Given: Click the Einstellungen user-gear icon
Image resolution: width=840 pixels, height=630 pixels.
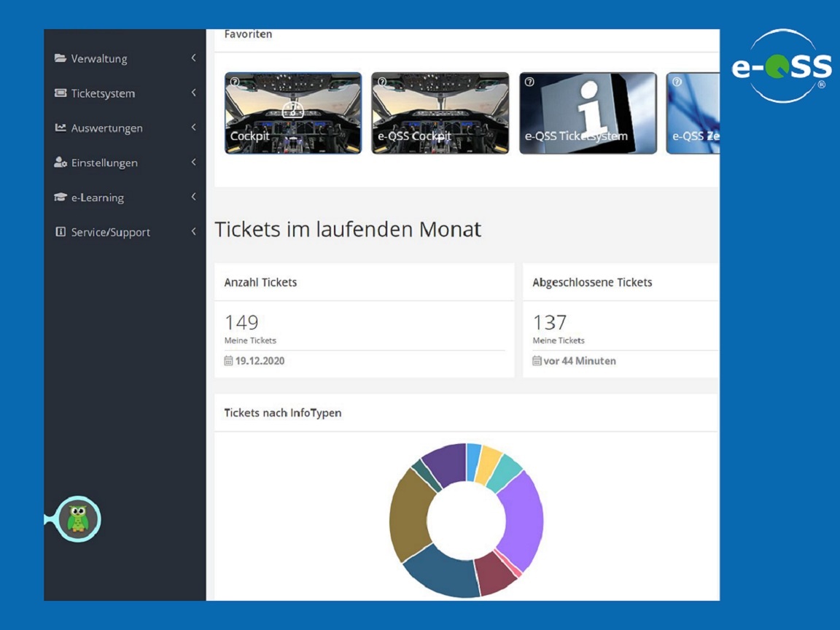Looking at the screenshot, I should point(60,163).
